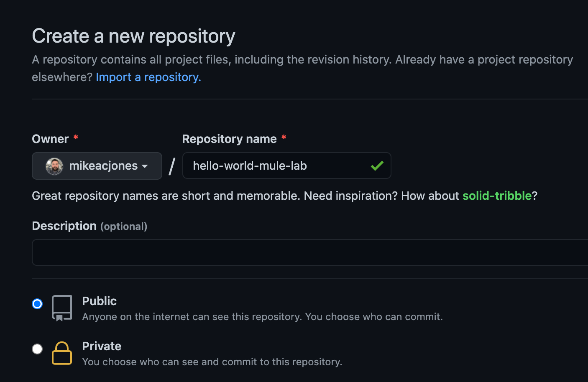The image size is (588, 382).
Task: Click the green checkmark in repository name field
Action: pos(377,166)
